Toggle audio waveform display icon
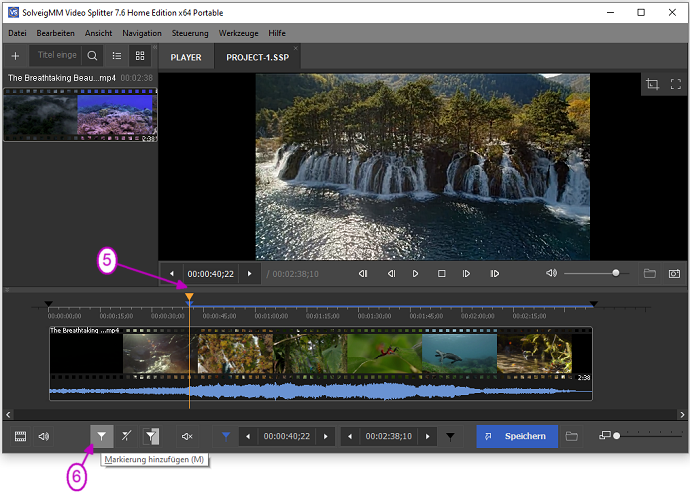Image resolution: width=690 pixels, height=501 pixels. tap(44, 436)
